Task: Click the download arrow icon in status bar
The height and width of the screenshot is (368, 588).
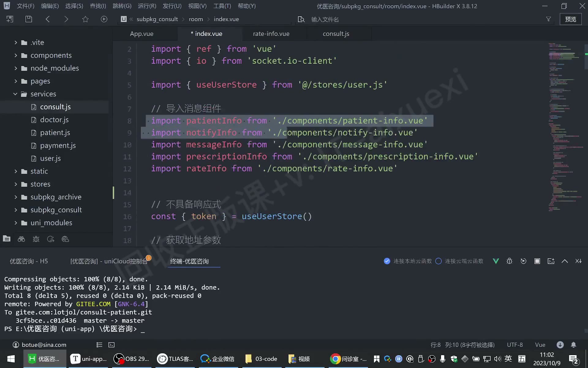Action: pos(560,345)
